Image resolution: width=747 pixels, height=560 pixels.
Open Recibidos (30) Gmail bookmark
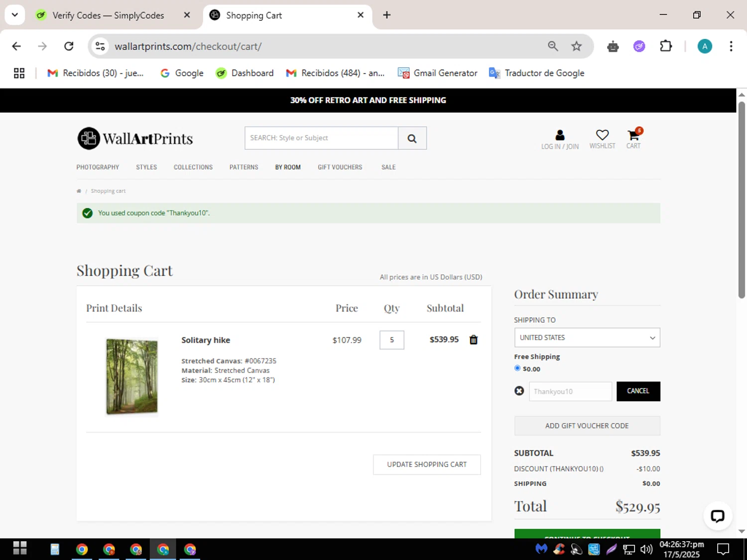95,73
